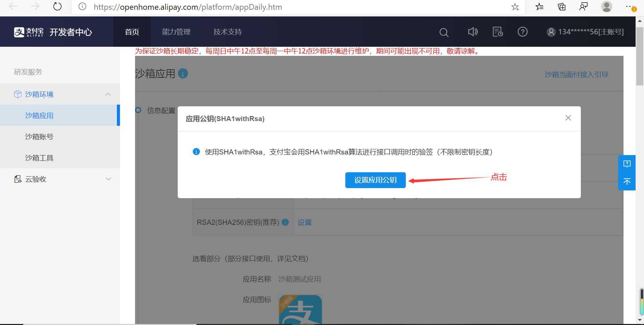Screen dimensions: 644x325
Task: Toggle the favorites star in address bar
Action: [x=515, y=7]
